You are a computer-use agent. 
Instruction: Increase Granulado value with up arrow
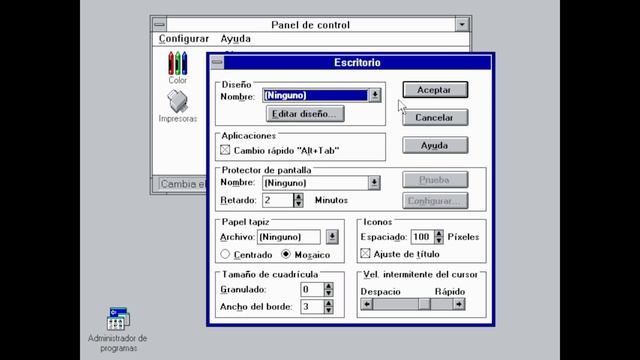(x=329, y=286)
